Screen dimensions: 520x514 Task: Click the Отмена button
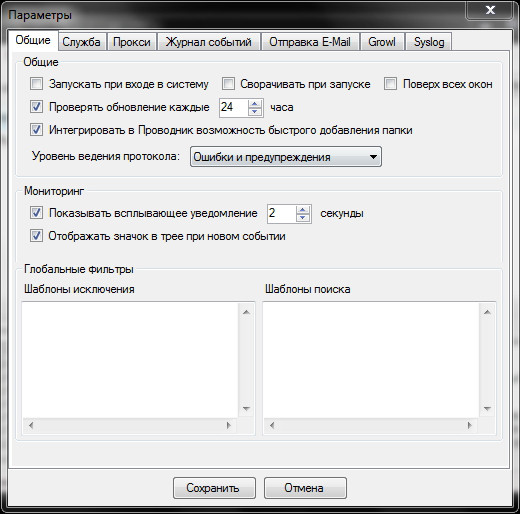point(305,488)
